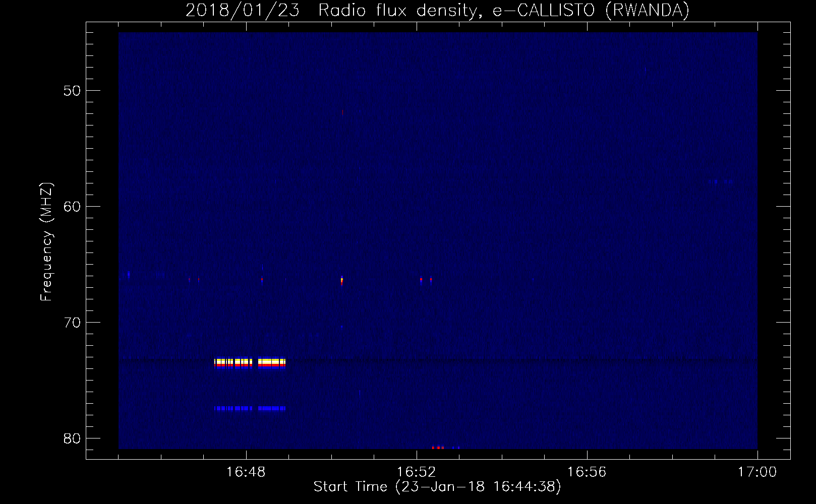This screenshot has width=816, height=504.
Task: Click the faint blue dashes near 58 MHz at right
Action: tap(721, 181)
